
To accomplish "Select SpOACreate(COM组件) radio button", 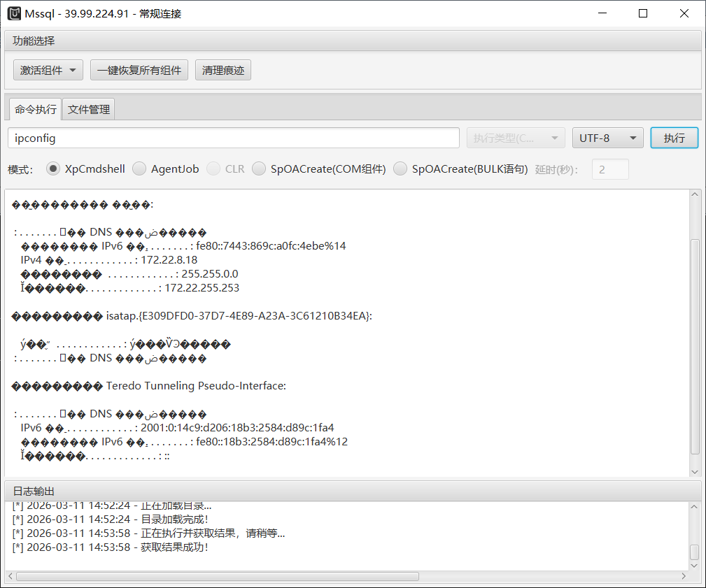I will click(259, 168).
